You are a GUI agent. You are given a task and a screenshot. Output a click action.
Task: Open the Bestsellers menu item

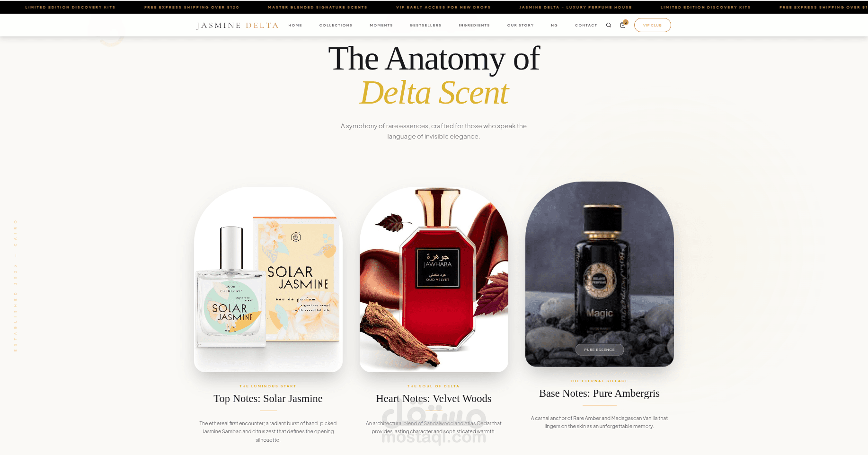(x=425, y=26)
